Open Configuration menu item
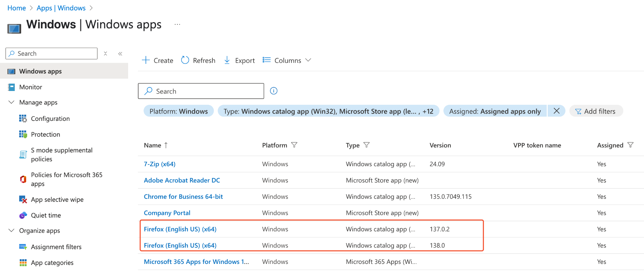644x274 pixels. (x=50, y=119)
